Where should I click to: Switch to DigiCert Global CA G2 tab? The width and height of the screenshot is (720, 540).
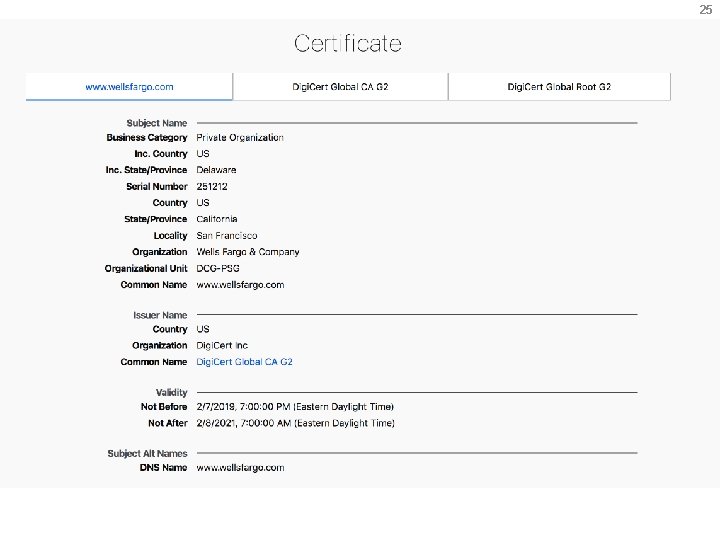340,87
